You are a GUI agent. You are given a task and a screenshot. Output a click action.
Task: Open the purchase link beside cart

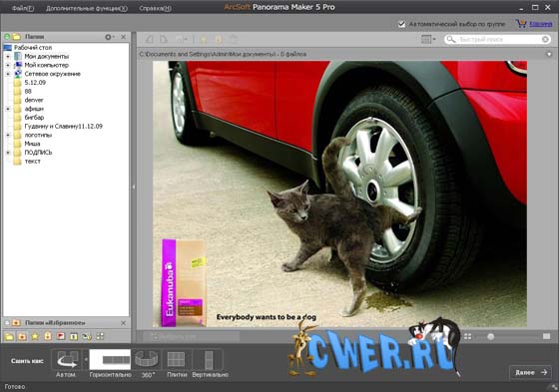[541, 24]
